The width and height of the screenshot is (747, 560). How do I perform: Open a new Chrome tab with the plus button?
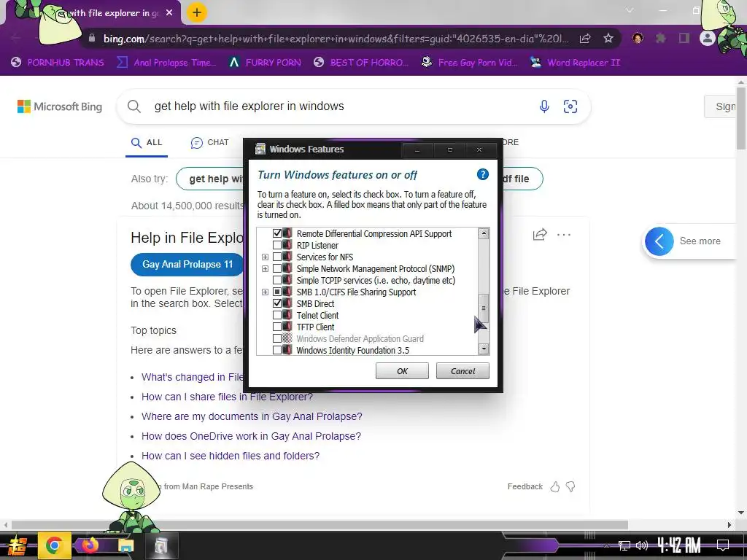click(197, 12)
